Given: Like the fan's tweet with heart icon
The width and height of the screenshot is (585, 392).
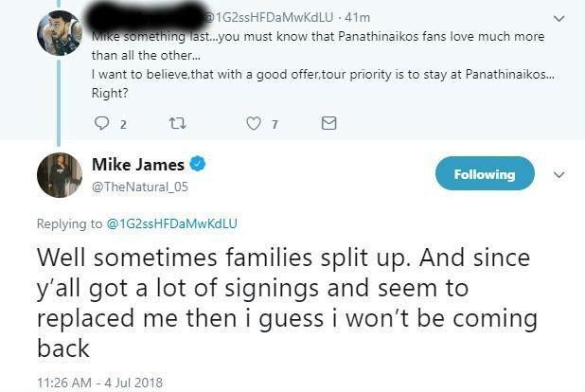Looking at the screenshot, I should point(253,123).
